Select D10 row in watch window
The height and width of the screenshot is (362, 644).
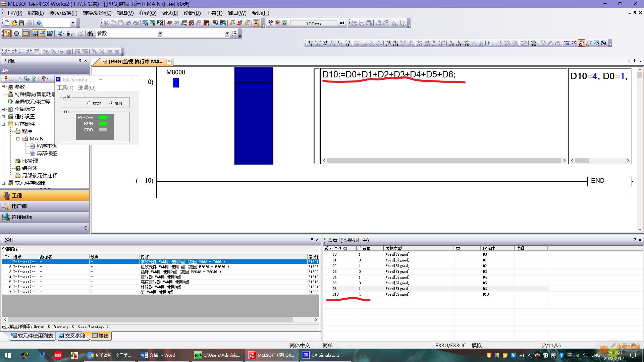[435, 294]
